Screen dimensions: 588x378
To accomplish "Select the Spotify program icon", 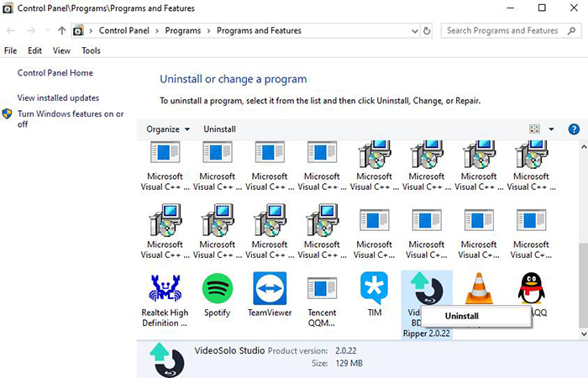I will (x=217, y=288).
